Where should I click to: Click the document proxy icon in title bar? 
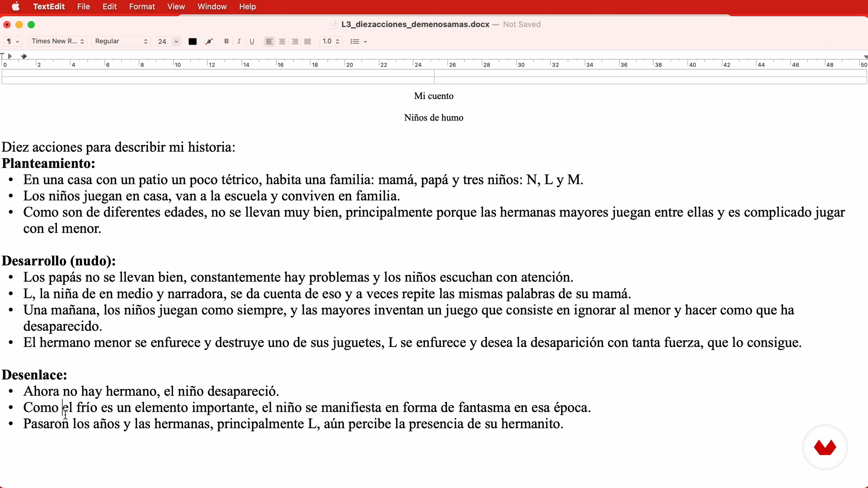click(x=334, y=24)
